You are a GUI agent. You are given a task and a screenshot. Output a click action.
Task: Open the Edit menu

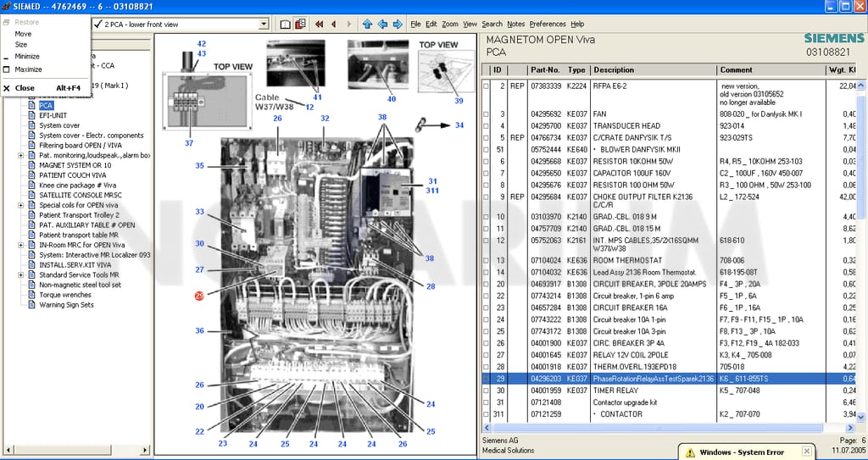pos(431,25)
